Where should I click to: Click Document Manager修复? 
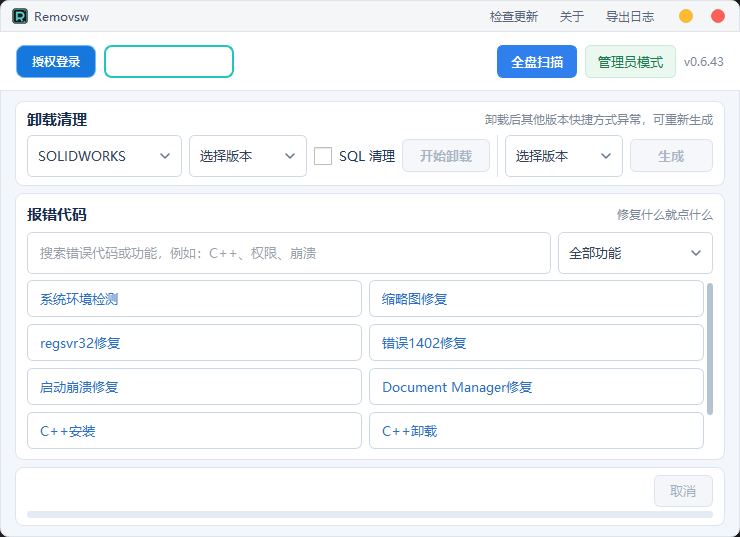pos(536,387)
